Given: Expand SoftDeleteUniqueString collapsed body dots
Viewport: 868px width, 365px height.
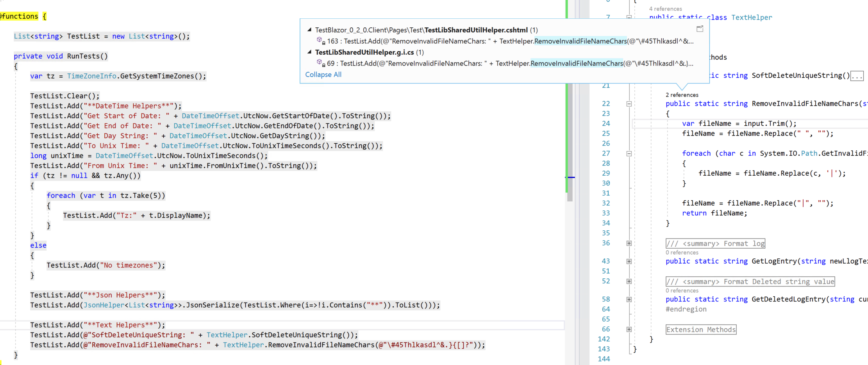Looking at the screenshot, I should (x=857, y=76).
